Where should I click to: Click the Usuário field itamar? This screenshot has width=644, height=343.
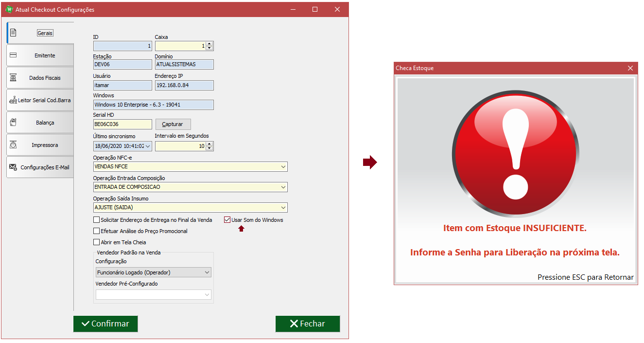[122, 85]
